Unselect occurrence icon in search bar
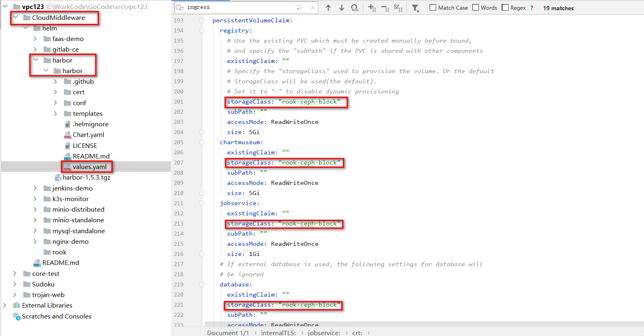Image resolution: width=644 pixels, height=336 pixels. pyautogui.click(x=385, y=8)
